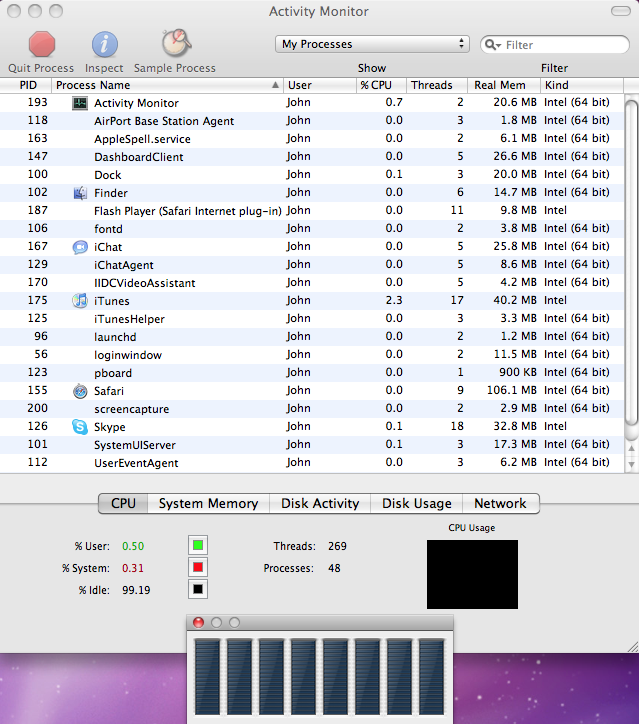Select the iChat process icon

point(80,247)
